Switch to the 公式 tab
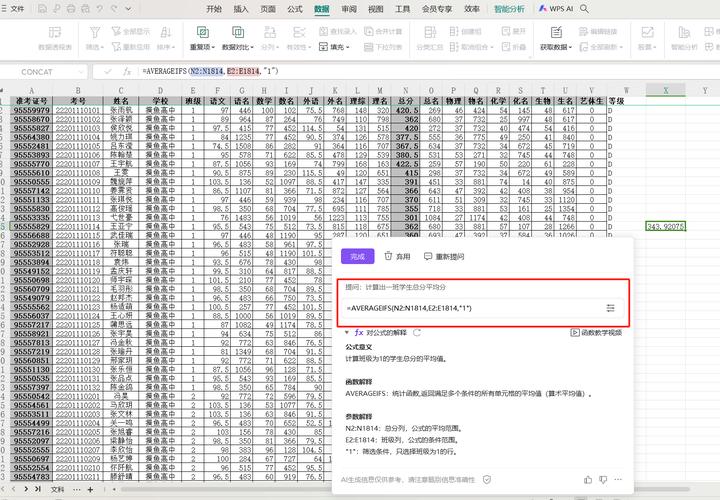The height and width of the screenshot is (500, 720). [295, 9]
